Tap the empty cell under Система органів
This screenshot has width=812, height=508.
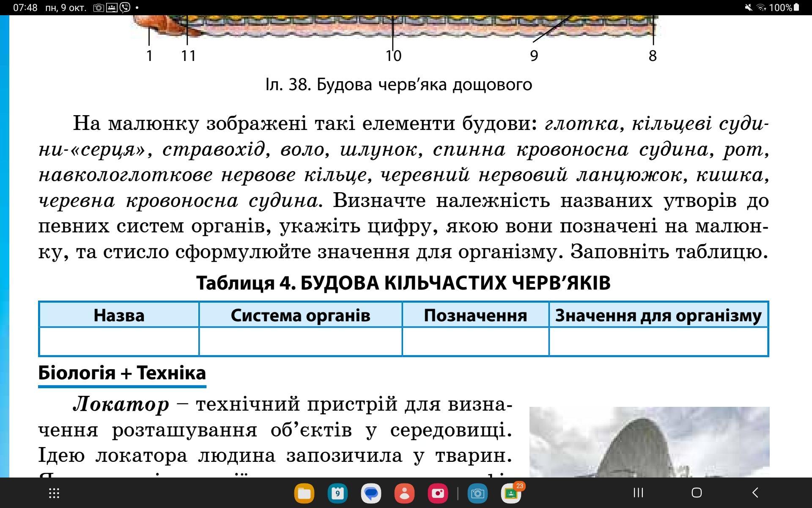point(300,341)
